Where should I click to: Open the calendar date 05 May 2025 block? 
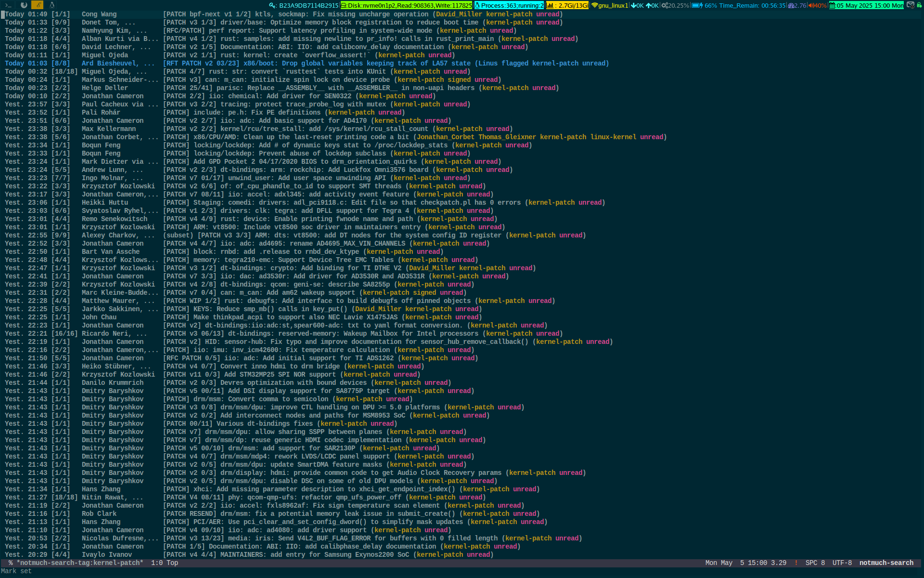pos(866,5)
